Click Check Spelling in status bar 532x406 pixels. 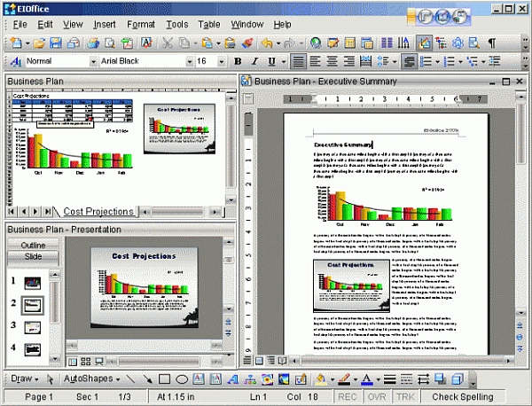point(463,397)
